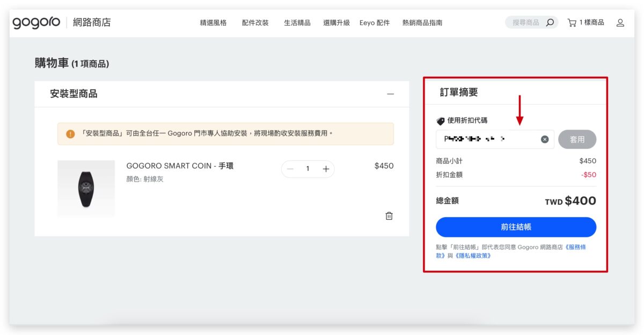Screen dimensions: 644x335
Task: Click the 折扣金額 -$50 value
Action: 588,175
